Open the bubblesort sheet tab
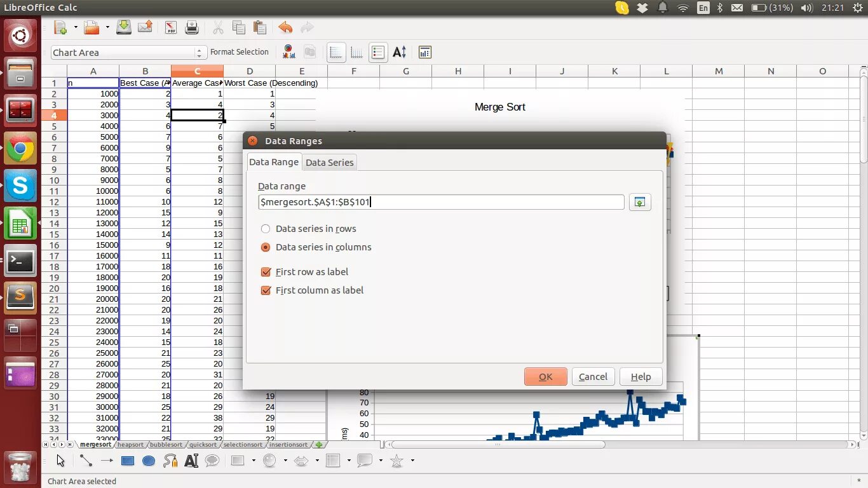 point(166,445)
